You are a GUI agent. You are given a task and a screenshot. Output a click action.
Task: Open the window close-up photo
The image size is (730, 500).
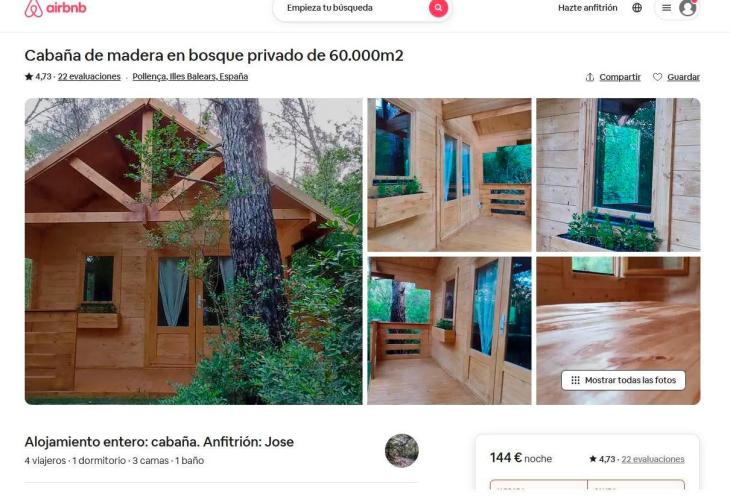[x=618, y=175]
